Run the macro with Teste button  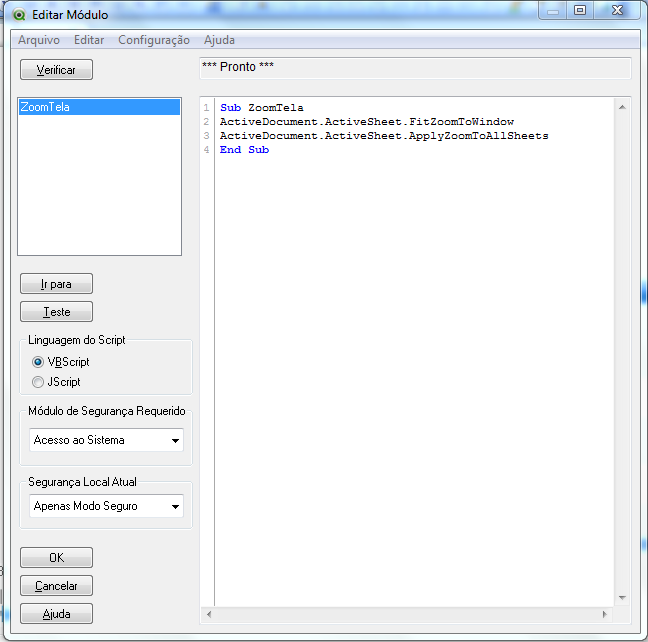(56, 312)
